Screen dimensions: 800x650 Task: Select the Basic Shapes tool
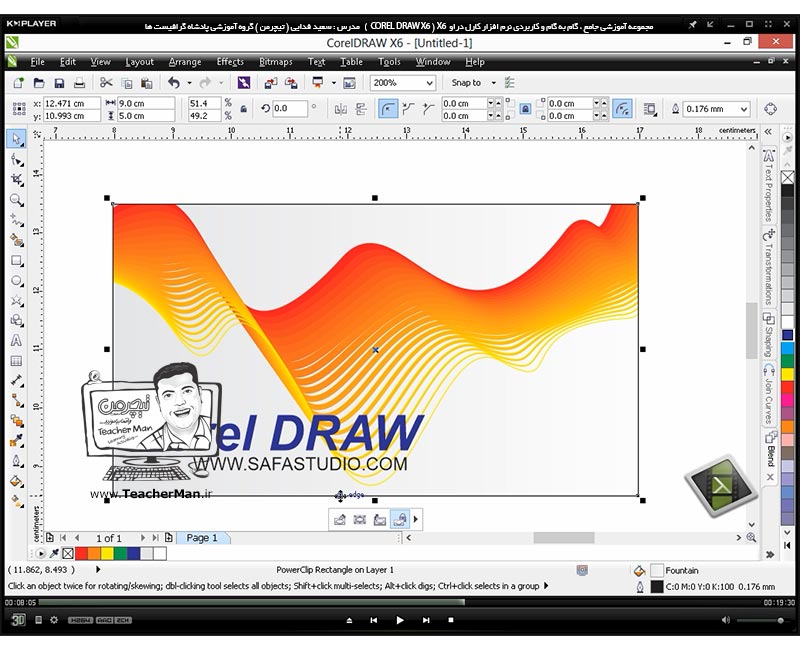point(16,320)
